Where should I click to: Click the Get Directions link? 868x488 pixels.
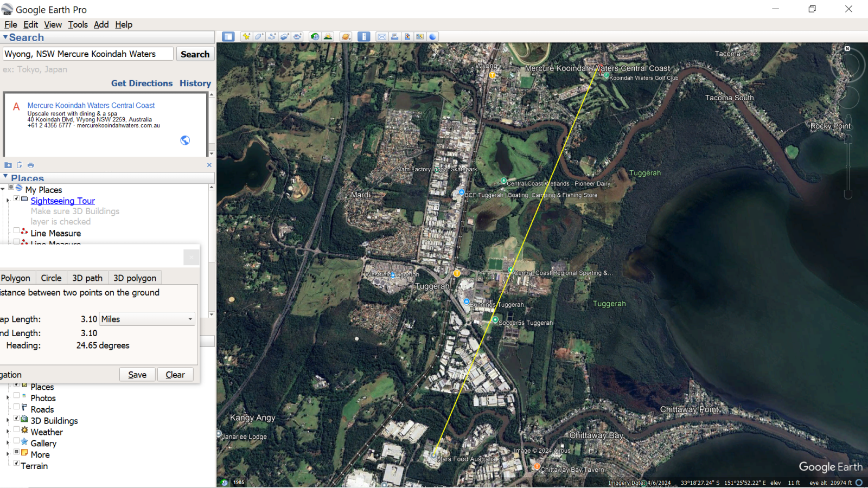pyautogui.click(x=142, y=84)
